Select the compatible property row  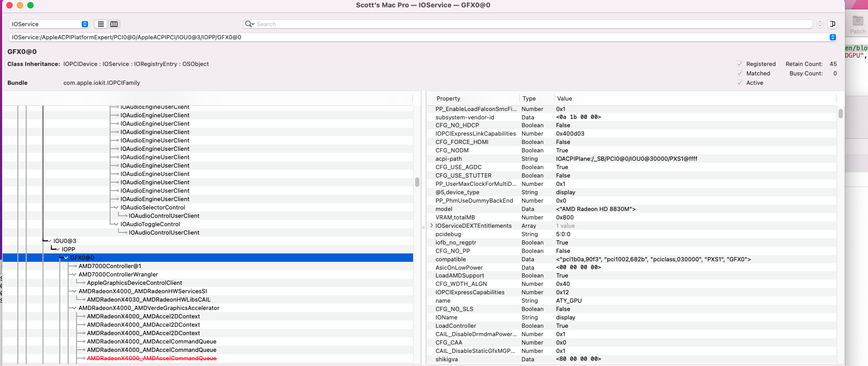pyautogui.click(x=632, y=259)
